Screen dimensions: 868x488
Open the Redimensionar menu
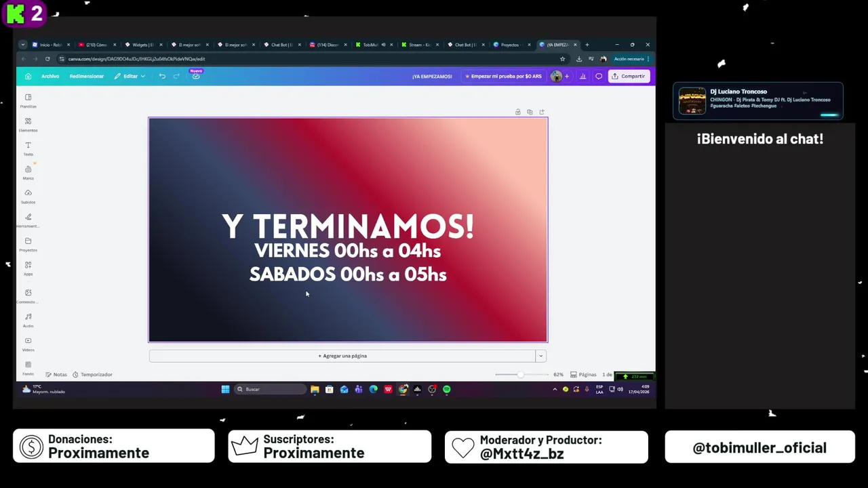tap(87, 76)
